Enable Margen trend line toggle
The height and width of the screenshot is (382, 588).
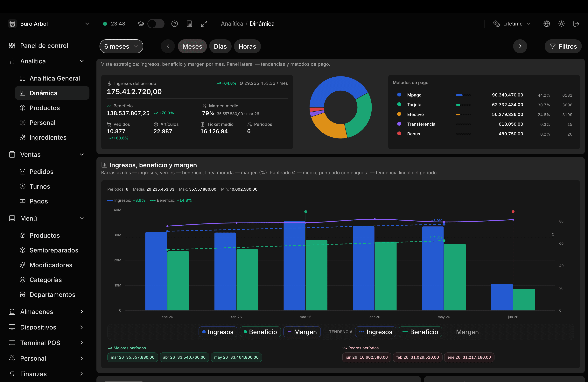(467, 332)
